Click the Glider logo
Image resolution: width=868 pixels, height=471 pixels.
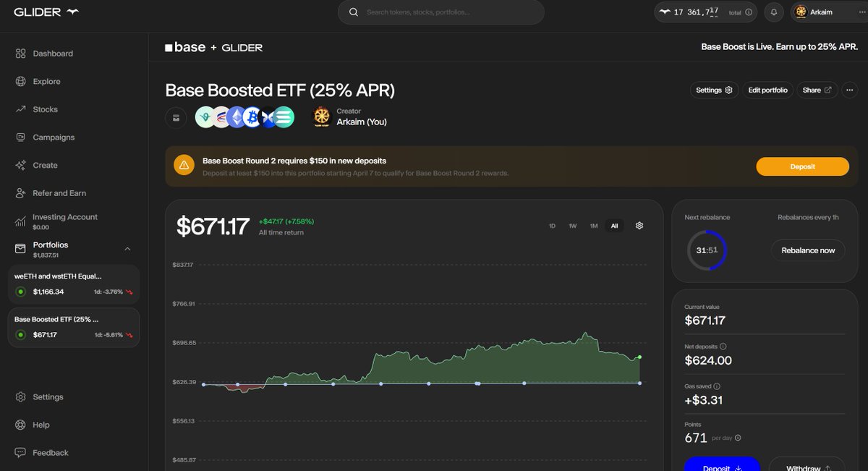[x=46, y=12]
